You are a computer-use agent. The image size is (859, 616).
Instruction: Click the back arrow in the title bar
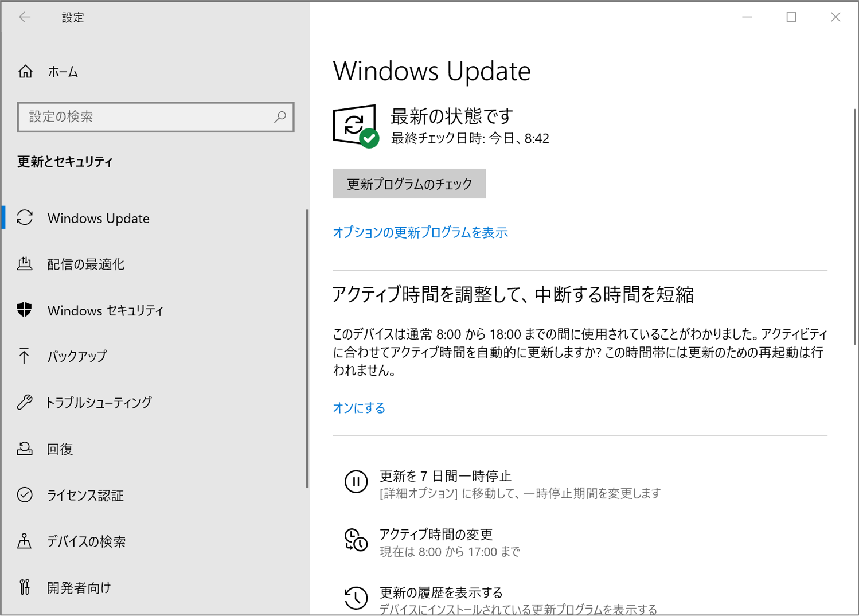coord(25,17)
